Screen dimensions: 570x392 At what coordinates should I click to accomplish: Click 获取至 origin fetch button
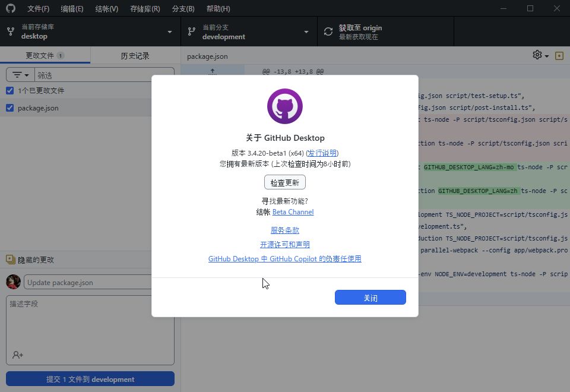click(386, 31)
